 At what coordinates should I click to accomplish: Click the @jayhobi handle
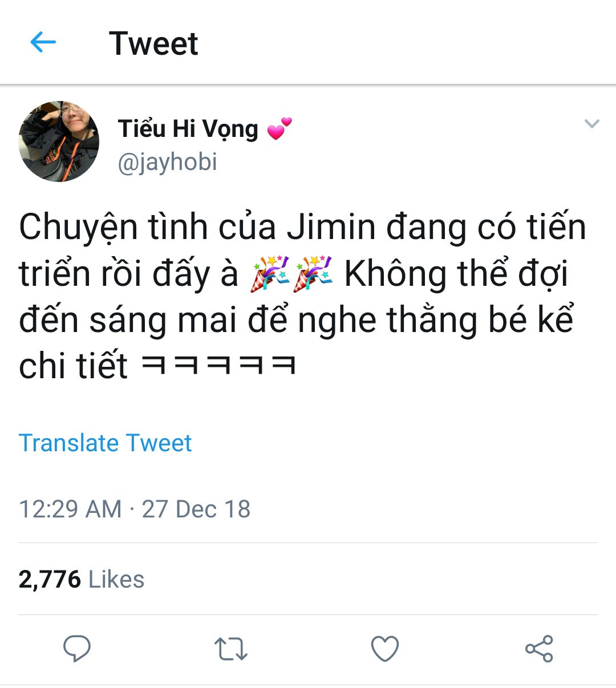click(x=167, y=163)
